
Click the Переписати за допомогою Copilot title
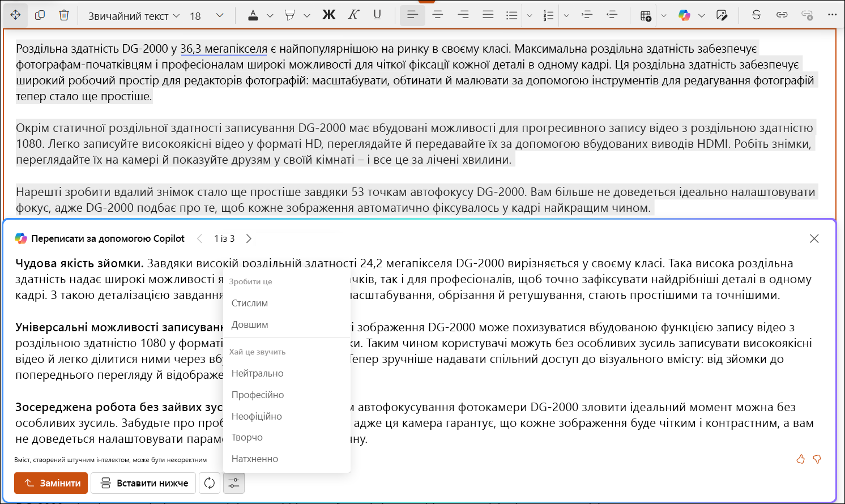coord(108,238)
